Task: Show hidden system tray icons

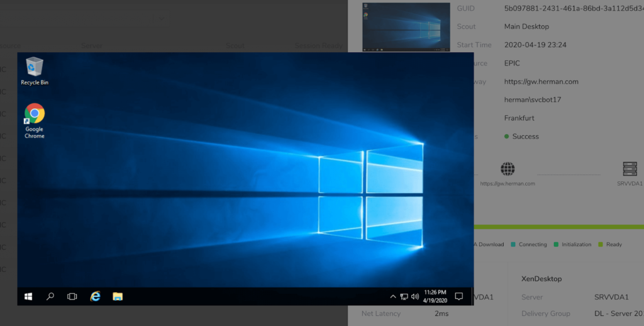Action: (392, 296)
